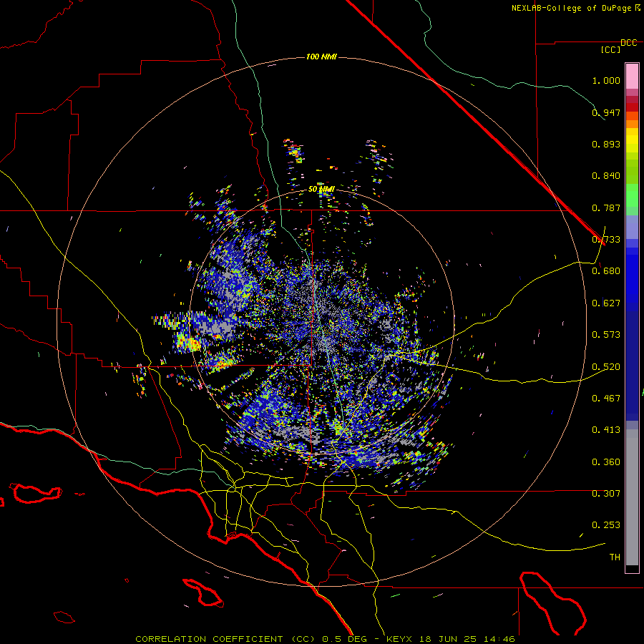This screenshot has height=644, width=644.
Task: Click the 0.627 legend value
Action: (606, 303)
